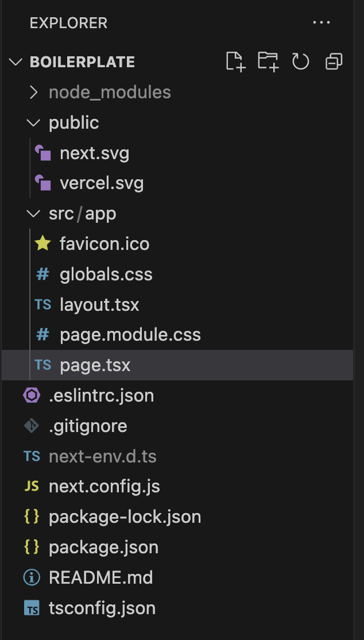Viewport: 364px width, 640px height.
Task: Open page.module.css stylesheet
Action: coord(130,335)
